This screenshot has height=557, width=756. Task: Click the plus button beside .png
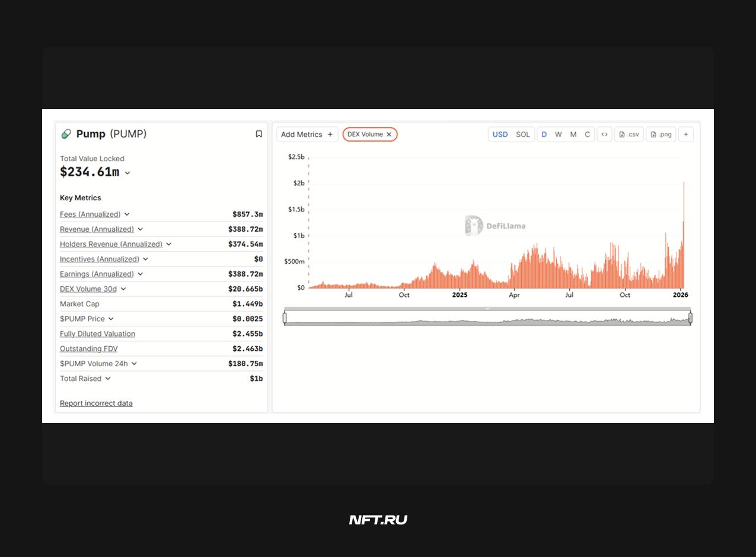click(x=686, y=135)
